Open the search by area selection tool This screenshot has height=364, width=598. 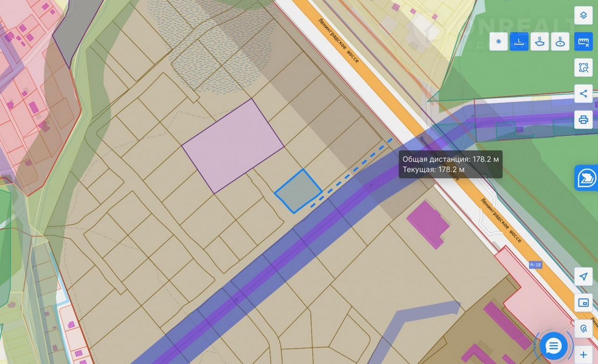(x=583, y=68)
